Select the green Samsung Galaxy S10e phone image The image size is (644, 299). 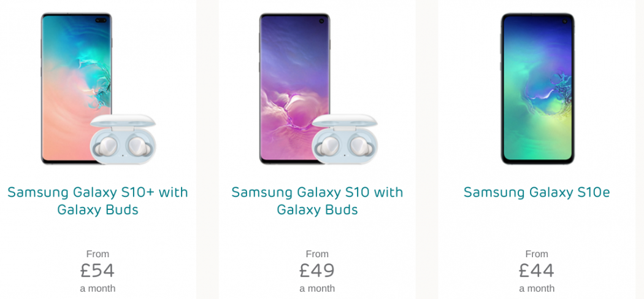point(537,88)
